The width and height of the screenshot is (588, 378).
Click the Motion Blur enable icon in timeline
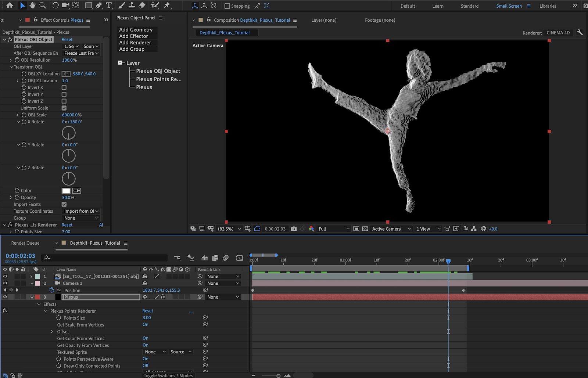point(226,258)
